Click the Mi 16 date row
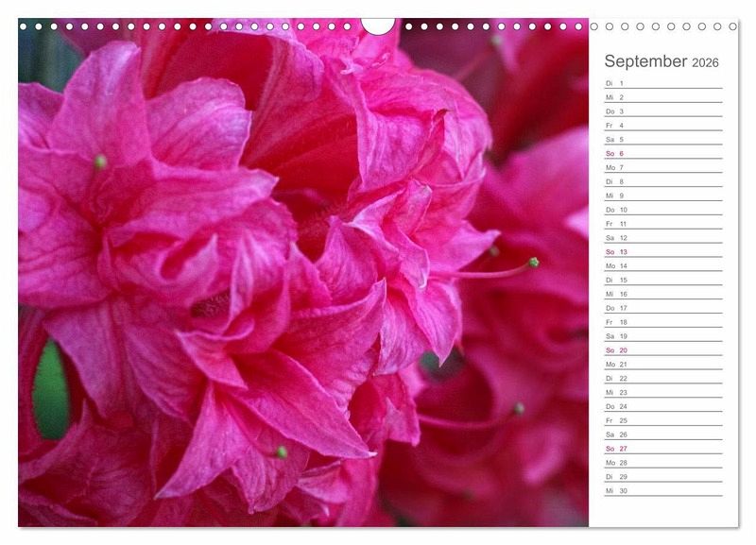The image size is (756, 545). click(x=662, y=294)
